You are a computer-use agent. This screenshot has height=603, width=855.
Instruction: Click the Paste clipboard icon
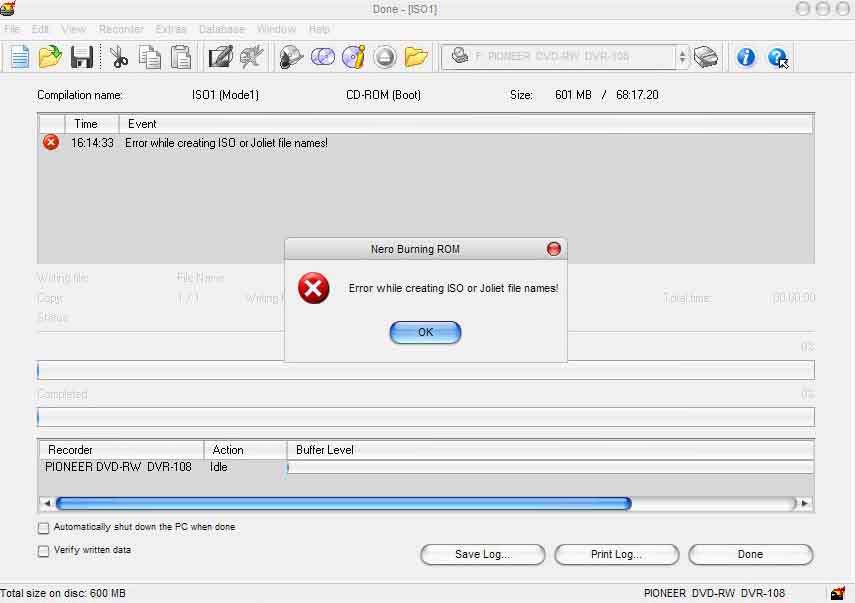coord(181,57)
